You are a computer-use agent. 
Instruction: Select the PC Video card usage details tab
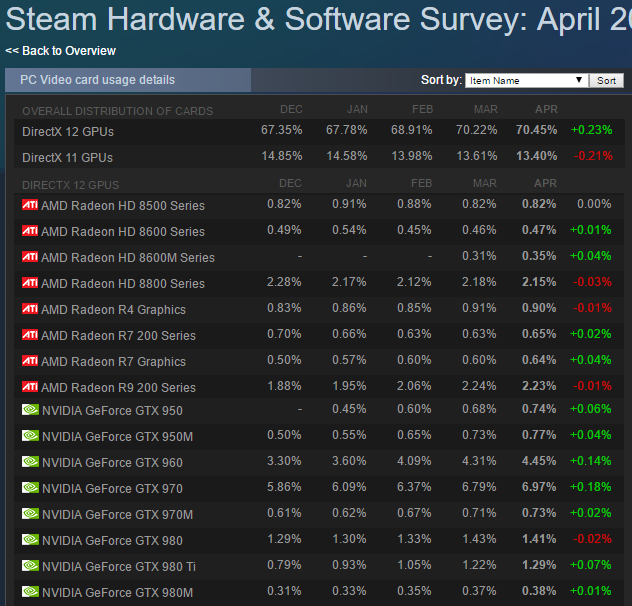click(128, 80)
